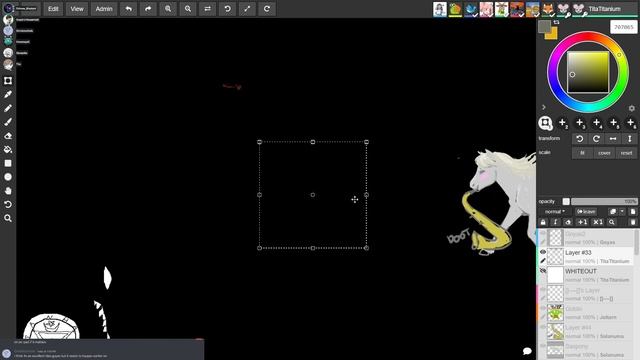Toggle visibility of Layer #33
The width and height of the screenshot is (640, 360).
tap(543, 252)
